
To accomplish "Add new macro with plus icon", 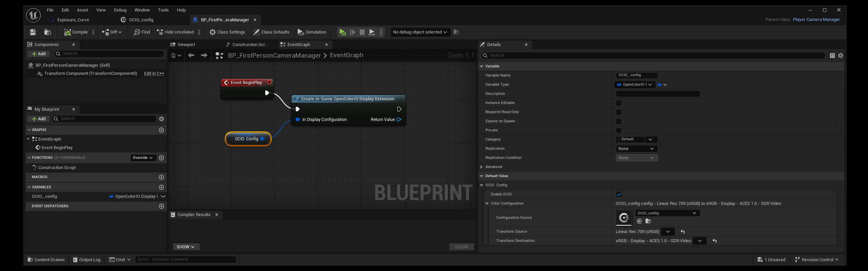I will pyautogui.click(x=161, y=177).
